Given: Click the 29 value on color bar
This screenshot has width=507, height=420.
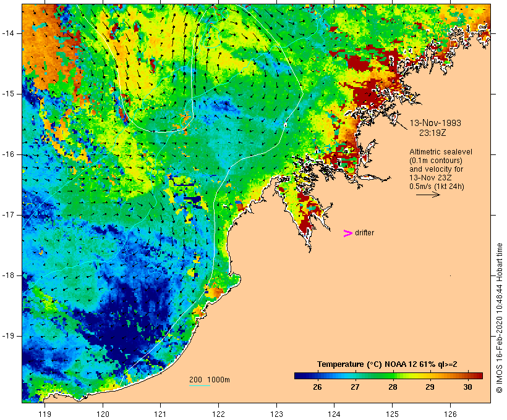Looking at the screenshot, I should click(x=430, y=387).
